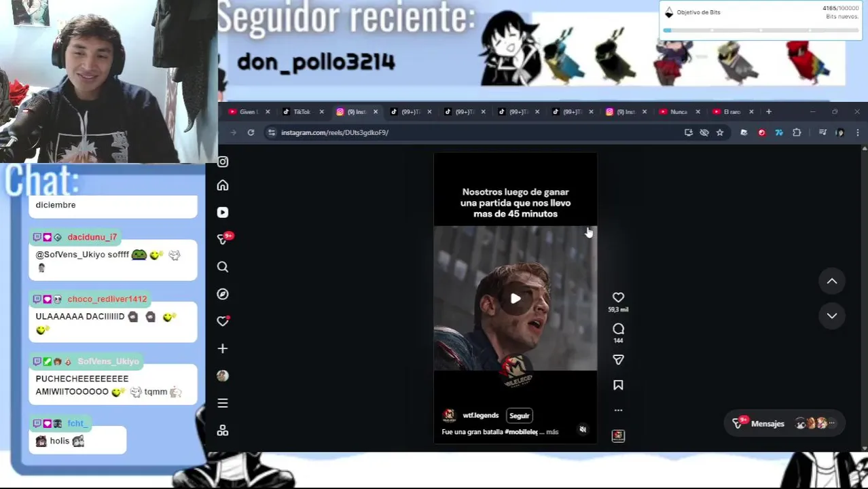This screenshot has height=489, width=868.
Task: Click the red circle extension icon
Action: pos(761,132)
